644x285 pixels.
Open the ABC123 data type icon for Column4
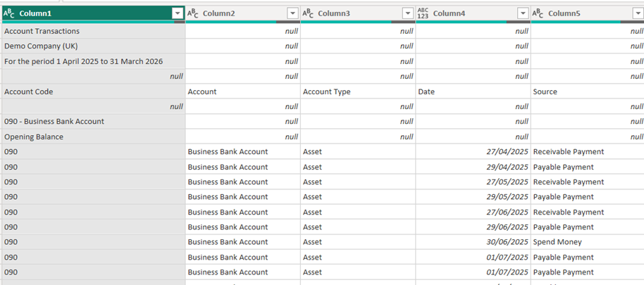423,13
